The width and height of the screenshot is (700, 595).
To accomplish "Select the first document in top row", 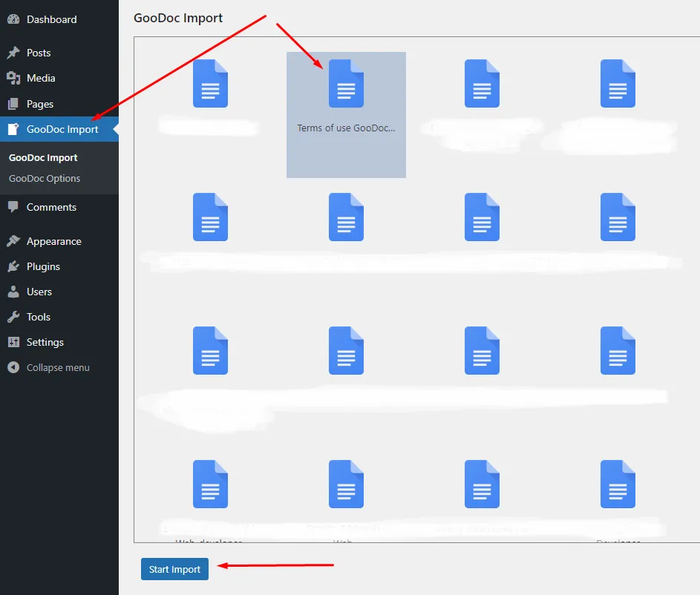I will point(210,84).
